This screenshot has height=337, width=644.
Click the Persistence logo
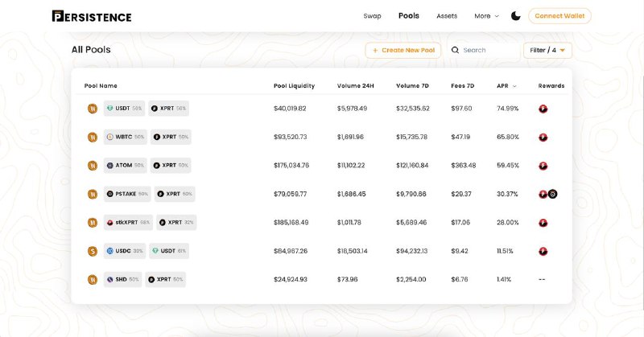[x=92, y=16]
